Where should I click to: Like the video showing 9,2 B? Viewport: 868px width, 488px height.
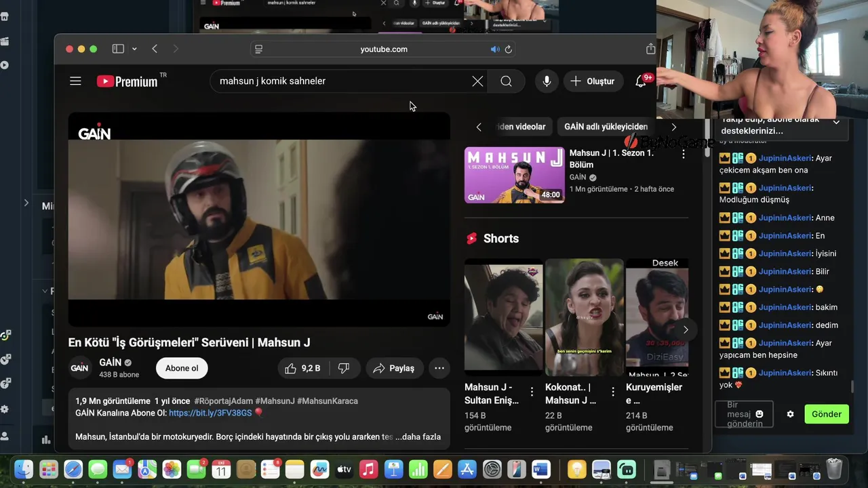(x=302, y=368)
